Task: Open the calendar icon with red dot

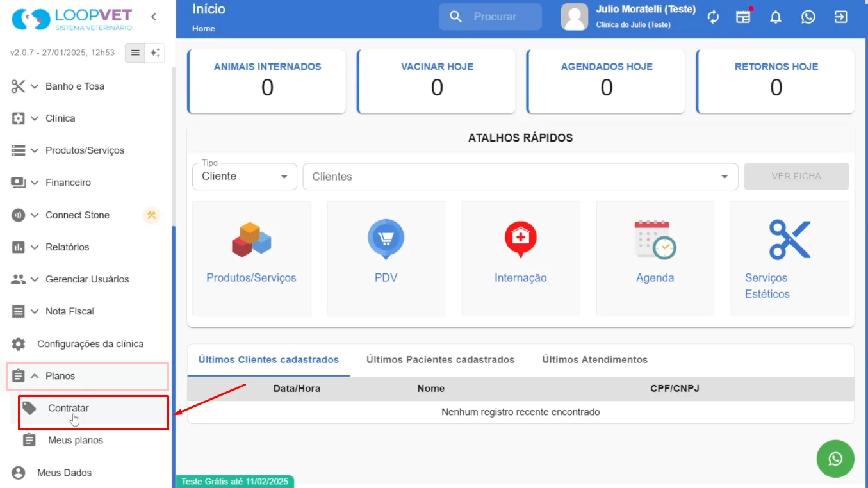Action: (744, 17)
